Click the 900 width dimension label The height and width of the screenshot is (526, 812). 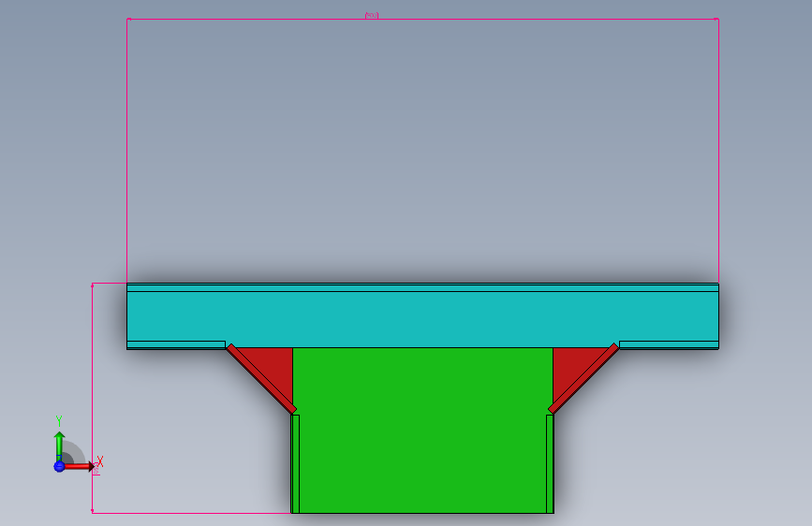(371, 16)
